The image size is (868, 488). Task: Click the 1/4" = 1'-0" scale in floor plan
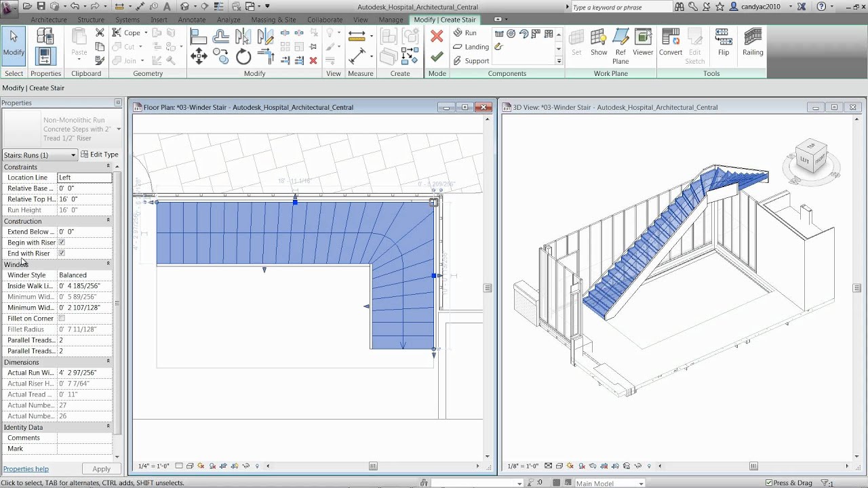(x=154, y=466)
